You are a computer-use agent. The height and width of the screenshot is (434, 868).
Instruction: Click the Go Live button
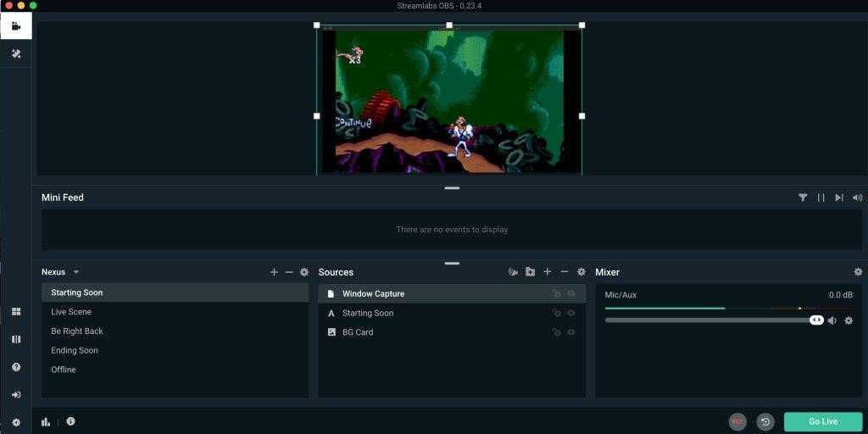click(x=822, y=421)
